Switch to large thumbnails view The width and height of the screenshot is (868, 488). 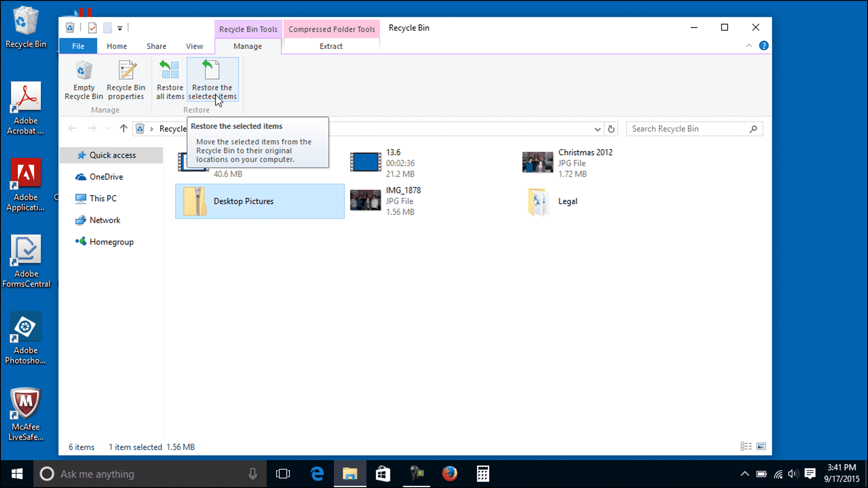[x=760, y=446]
